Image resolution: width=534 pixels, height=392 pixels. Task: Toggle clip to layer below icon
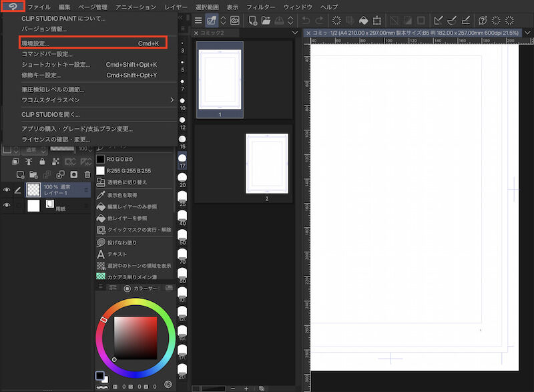point(15,162)
